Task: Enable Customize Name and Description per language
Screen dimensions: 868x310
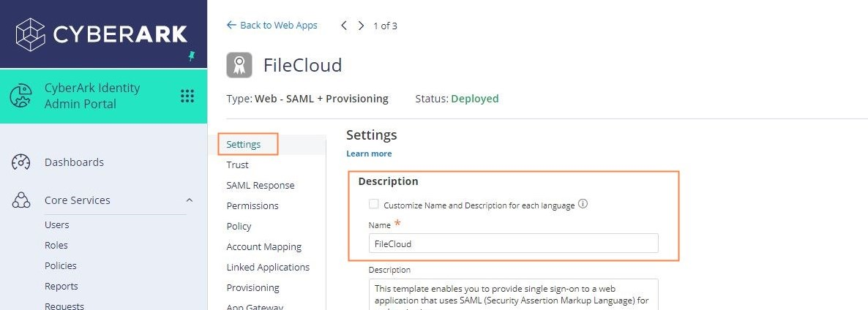Action: pyautogui.click(x=374, y=205)
